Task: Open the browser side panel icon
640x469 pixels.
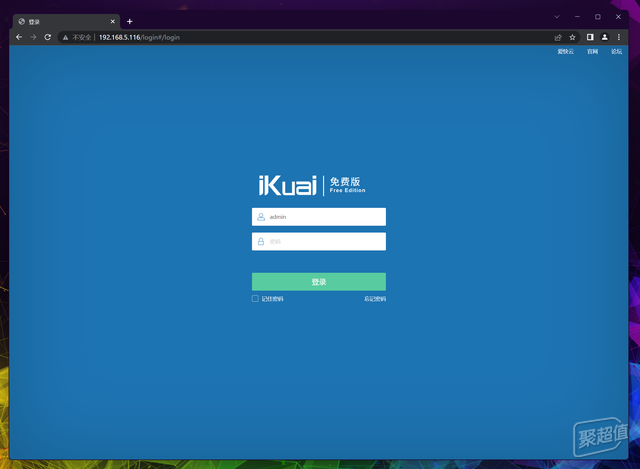Action: [x=590, y=37]
